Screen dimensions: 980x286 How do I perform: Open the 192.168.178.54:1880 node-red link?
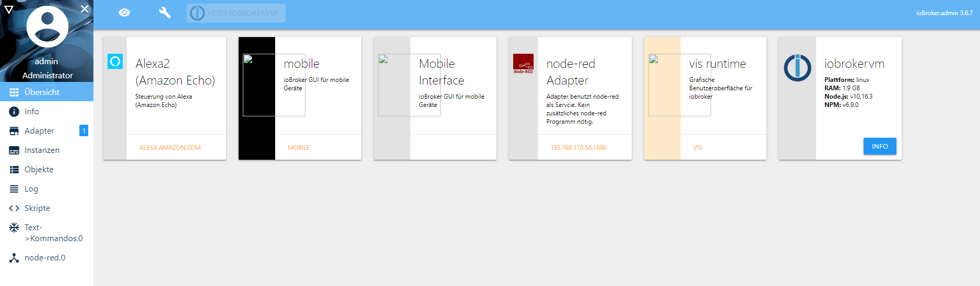(578, 148)
